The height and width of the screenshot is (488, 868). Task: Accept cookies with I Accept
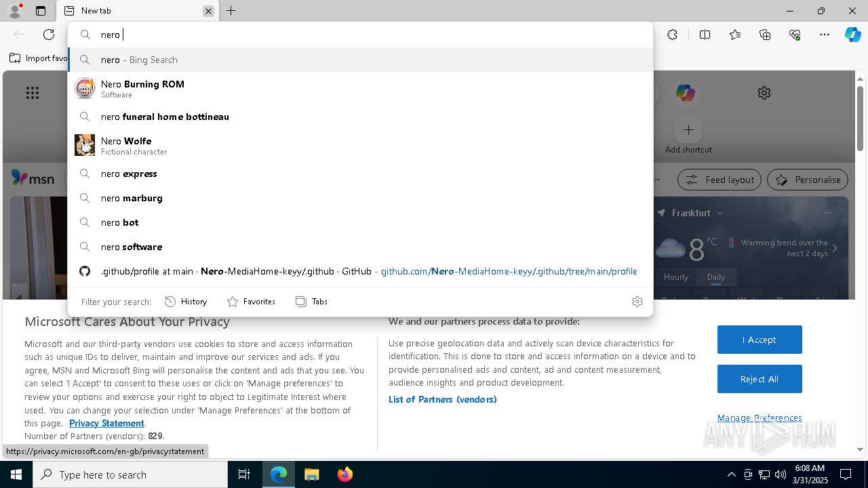[x=759, y=340]
